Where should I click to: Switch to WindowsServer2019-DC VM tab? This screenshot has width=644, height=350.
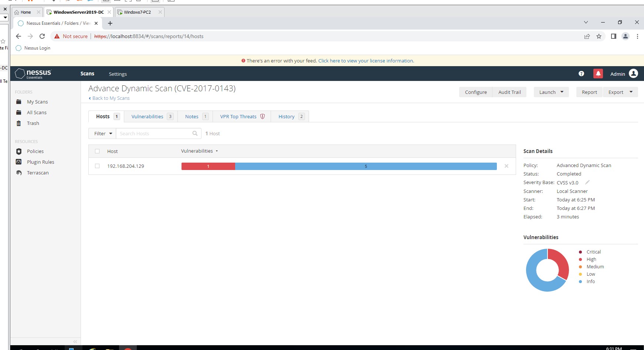coord(78,12)
